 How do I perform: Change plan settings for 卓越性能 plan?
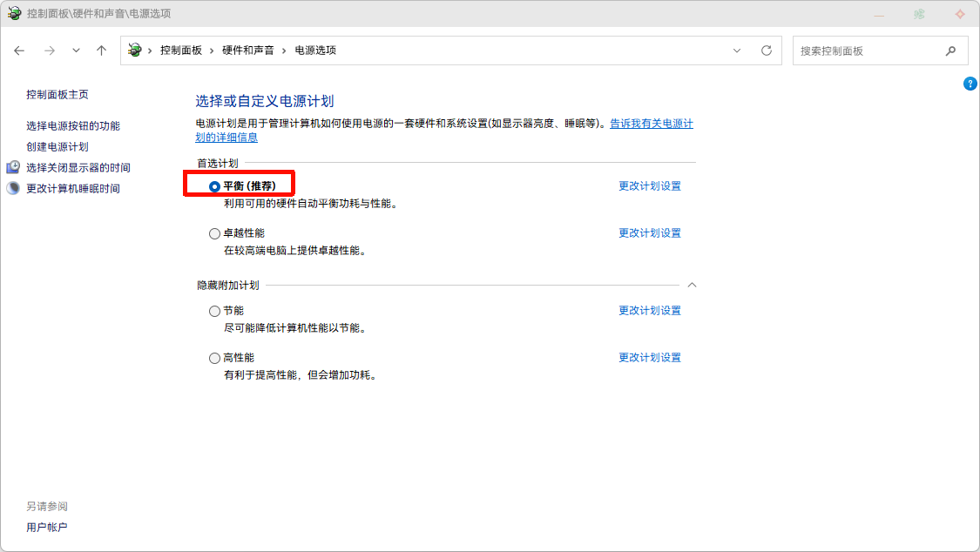point(650,233)
